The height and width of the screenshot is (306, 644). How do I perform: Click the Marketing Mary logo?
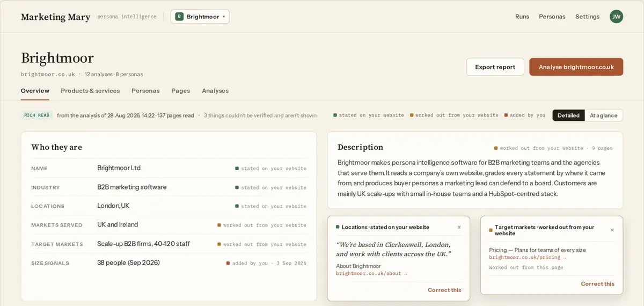tap(55, 17)
